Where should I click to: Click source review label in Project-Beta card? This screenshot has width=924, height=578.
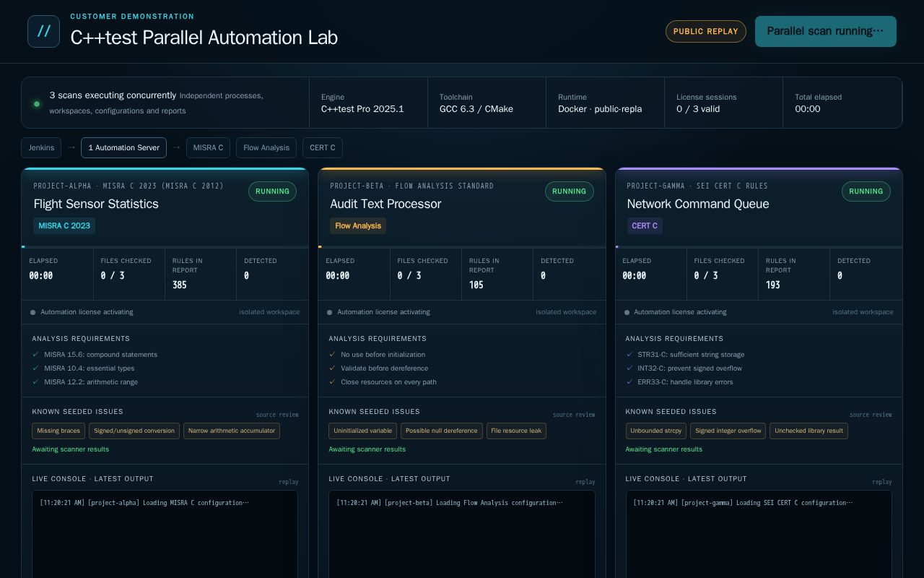[574, 415]
